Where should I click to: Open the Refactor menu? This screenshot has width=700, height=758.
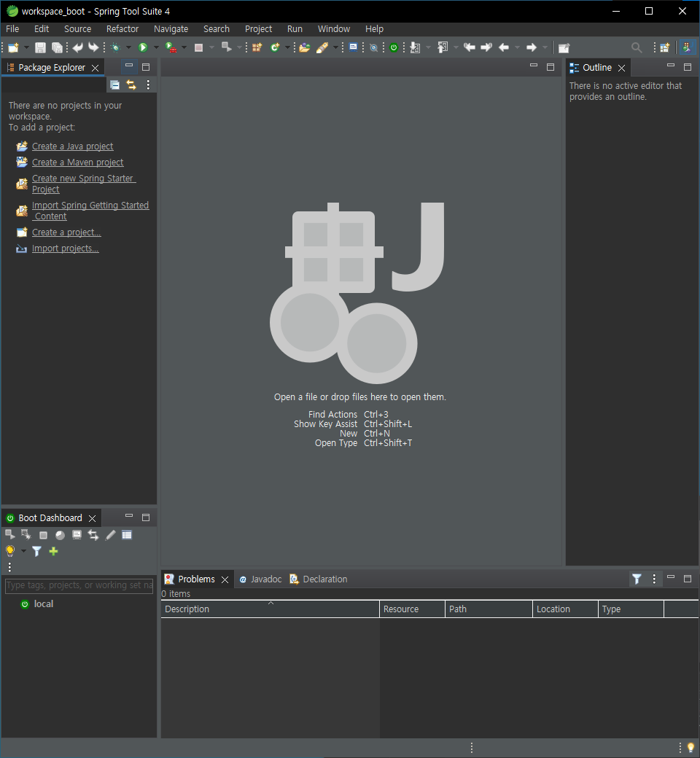(122, 29)
